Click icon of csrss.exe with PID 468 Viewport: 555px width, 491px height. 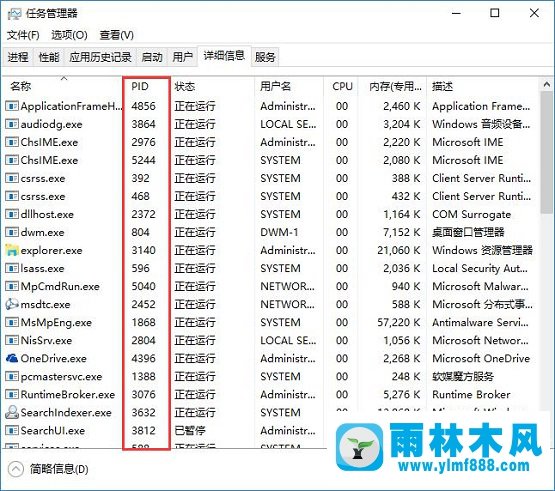point(12,196)
